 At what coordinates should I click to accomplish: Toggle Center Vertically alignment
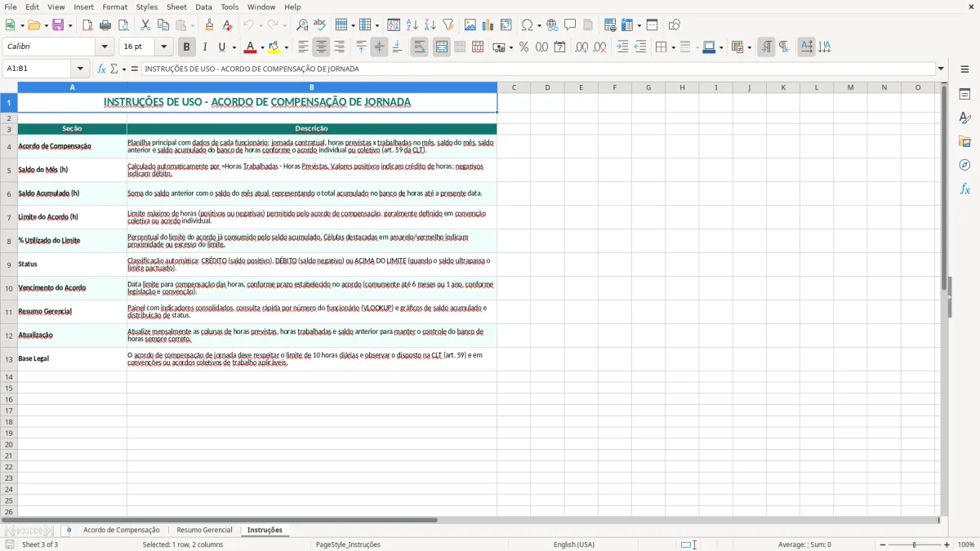tap(379, 47)
